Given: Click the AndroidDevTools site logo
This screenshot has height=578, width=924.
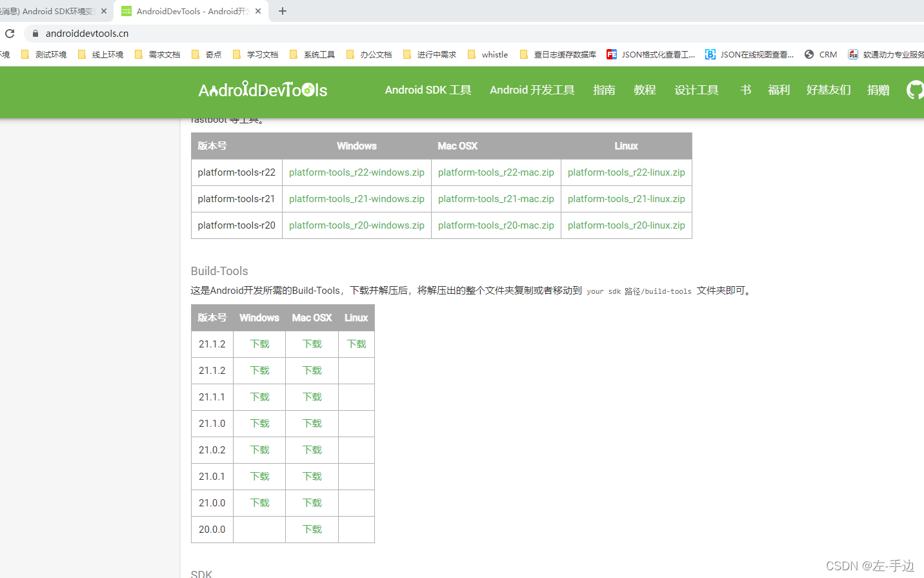Looking at the screenshot, I should point(263,90).
